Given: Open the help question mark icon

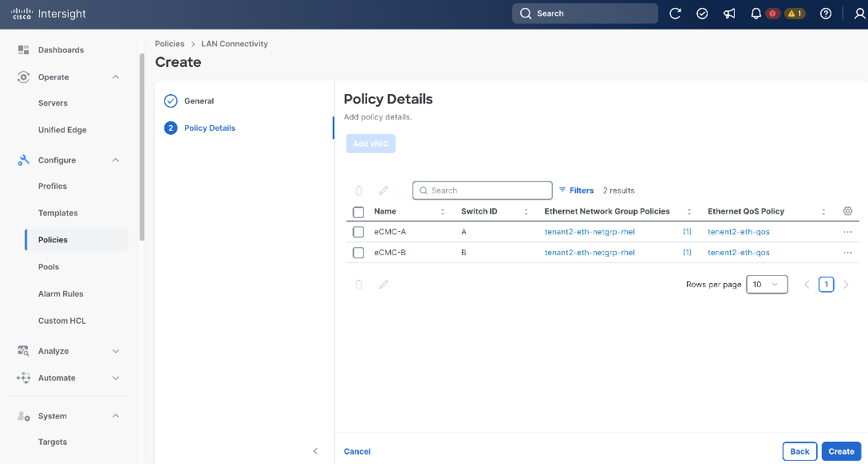Looking at the screenshot, I should point(826,14).
